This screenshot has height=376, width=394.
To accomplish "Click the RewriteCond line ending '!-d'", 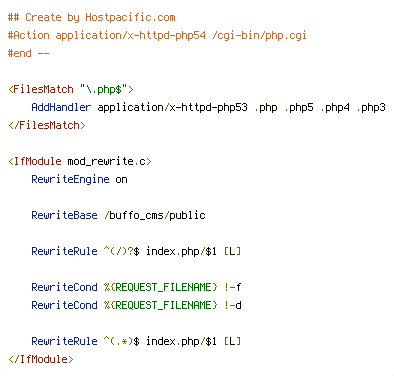I will coord(136,305).
